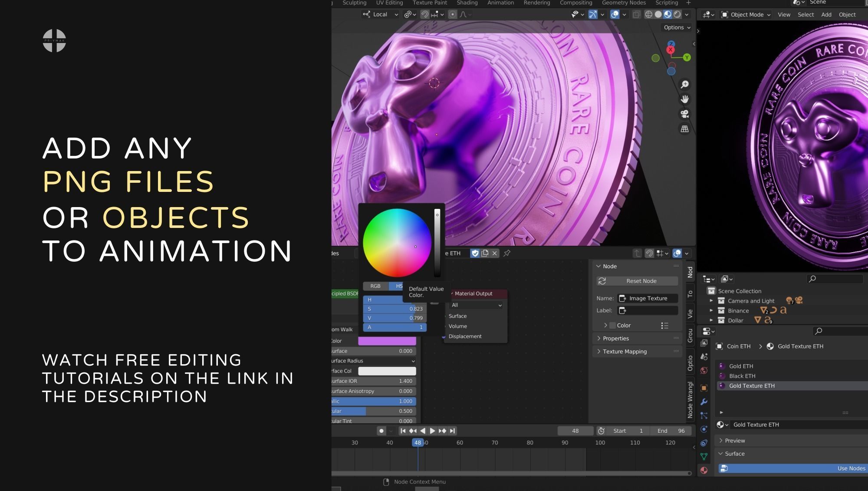This screenshot has width=868, height=491.
Task: Open transform orientation Local dropdown
Action: click(380, 14)
